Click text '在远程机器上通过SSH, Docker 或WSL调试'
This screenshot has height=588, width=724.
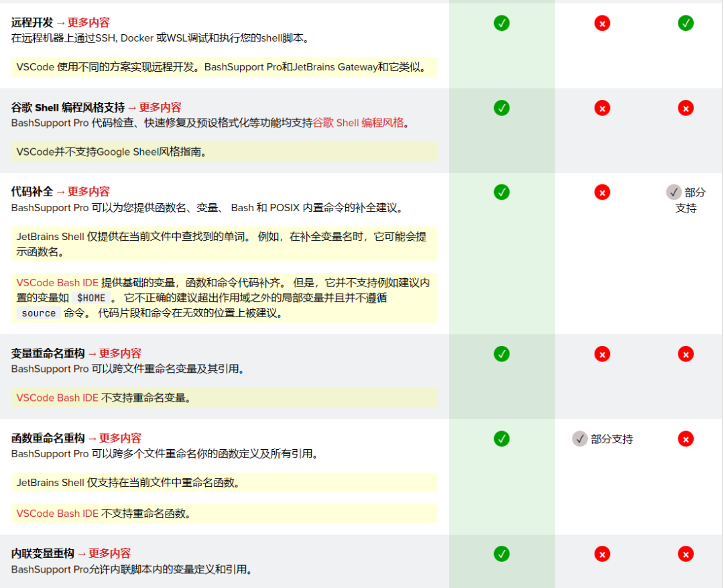click(x=160, y=38)
